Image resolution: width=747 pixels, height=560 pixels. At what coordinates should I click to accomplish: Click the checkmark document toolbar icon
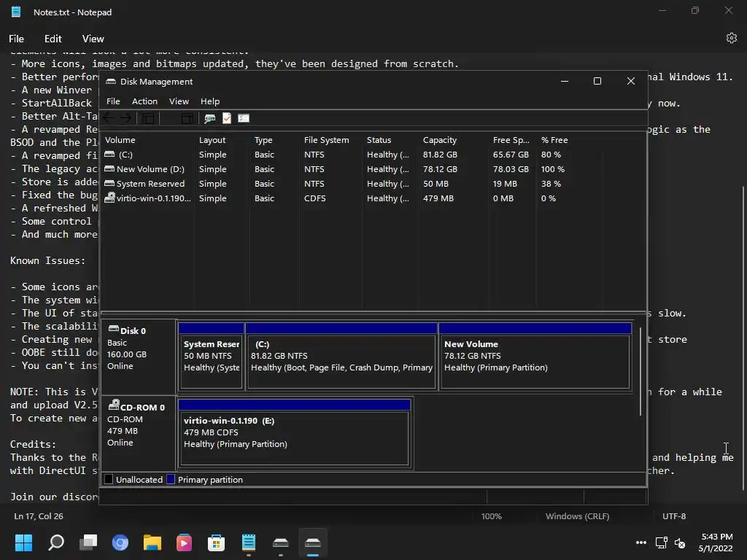tap(227, 118)
